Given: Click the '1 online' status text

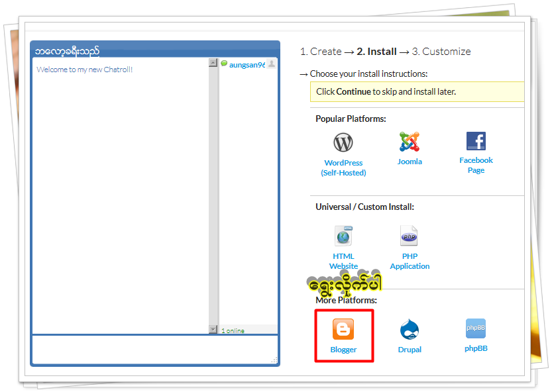Looking at the screenshot, I should 233,331.
